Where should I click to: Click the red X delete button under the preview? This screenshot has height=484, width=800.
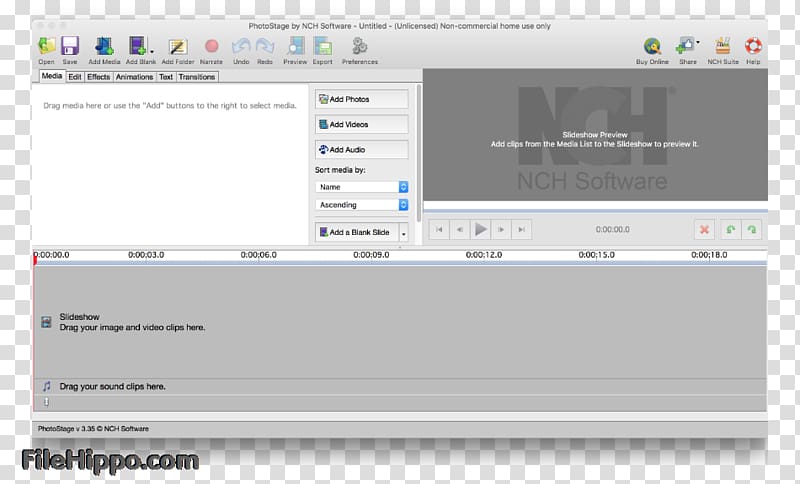coord(704,230)
